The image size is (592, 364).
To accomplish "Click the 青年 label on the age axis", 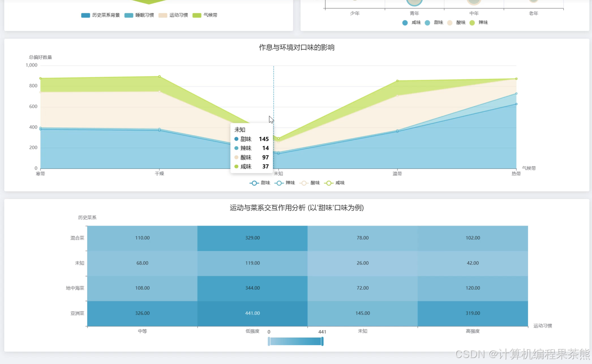I will pos(414,14).
